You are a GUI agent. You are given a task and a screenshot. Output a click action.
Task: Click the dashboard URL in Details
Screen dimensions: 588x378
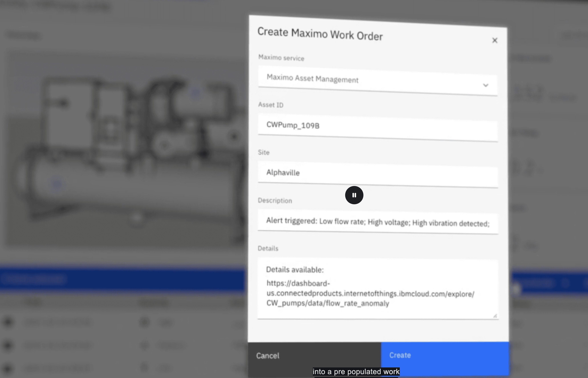coord(370,294)
